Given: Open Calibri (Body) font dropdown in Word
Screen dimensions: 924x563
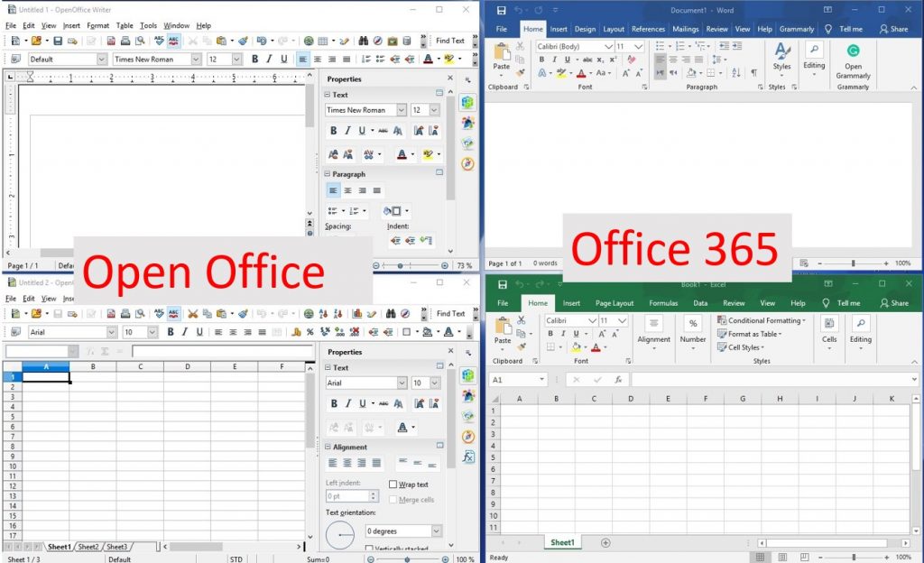Looking at the screenshot, I should 609,46.
